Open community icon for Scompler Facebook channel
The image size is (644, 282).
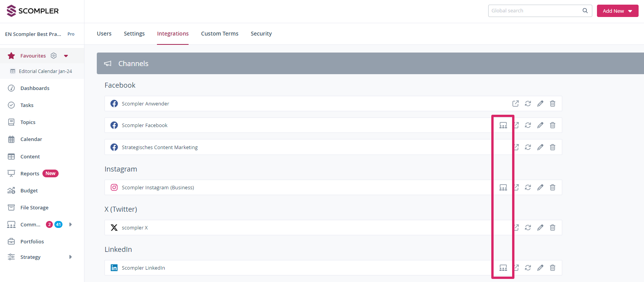coord(503,125)
